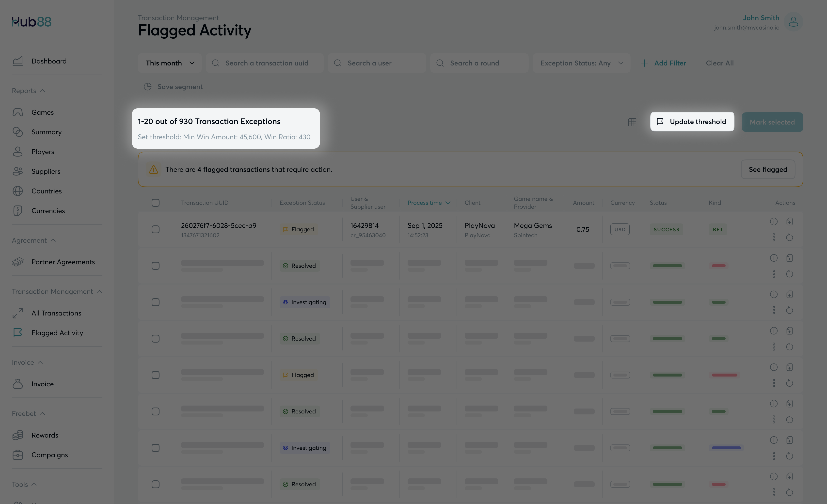Click the Search a transaction uuid field

[x=267, y=63]
